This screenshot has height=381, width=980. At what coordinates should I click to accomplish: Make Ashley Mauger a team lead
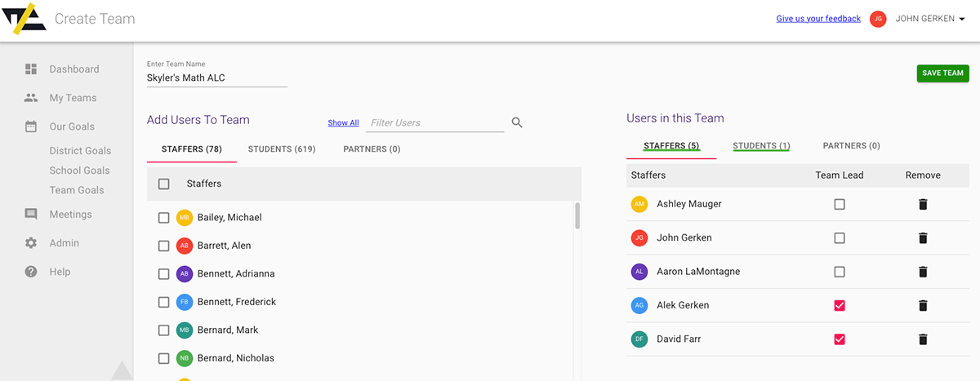click(x=840, y=204)
